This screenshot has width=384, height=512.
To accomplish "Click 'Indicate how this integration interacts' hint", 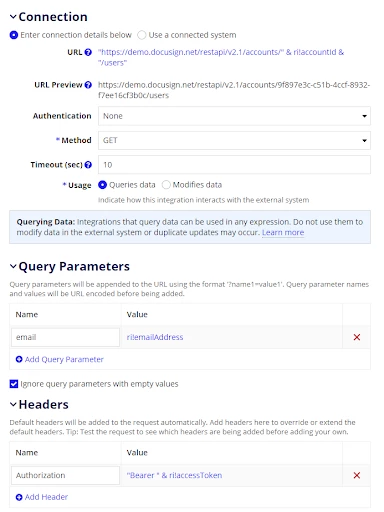I will [203, 200].
